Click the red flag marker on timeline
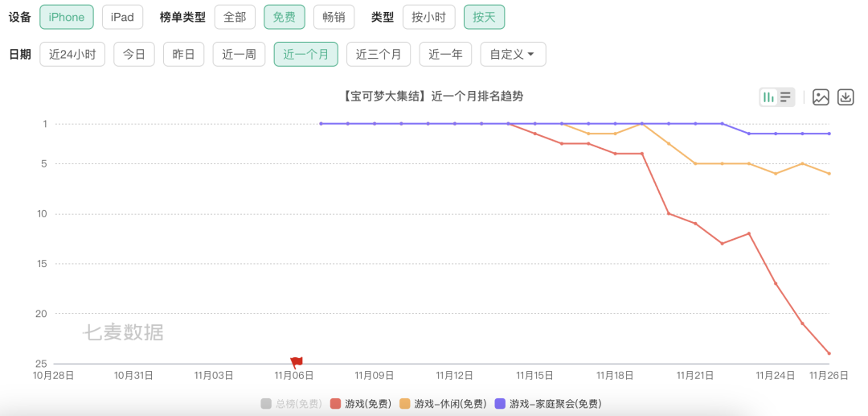The width and height of the screenshot is (868, 416). tap(296, 363)
